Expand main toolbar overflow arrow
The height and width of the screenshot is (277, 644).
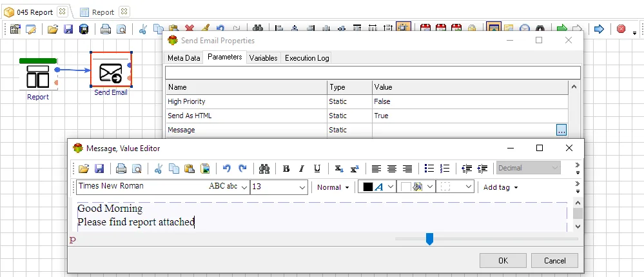(x=635, y=33)
